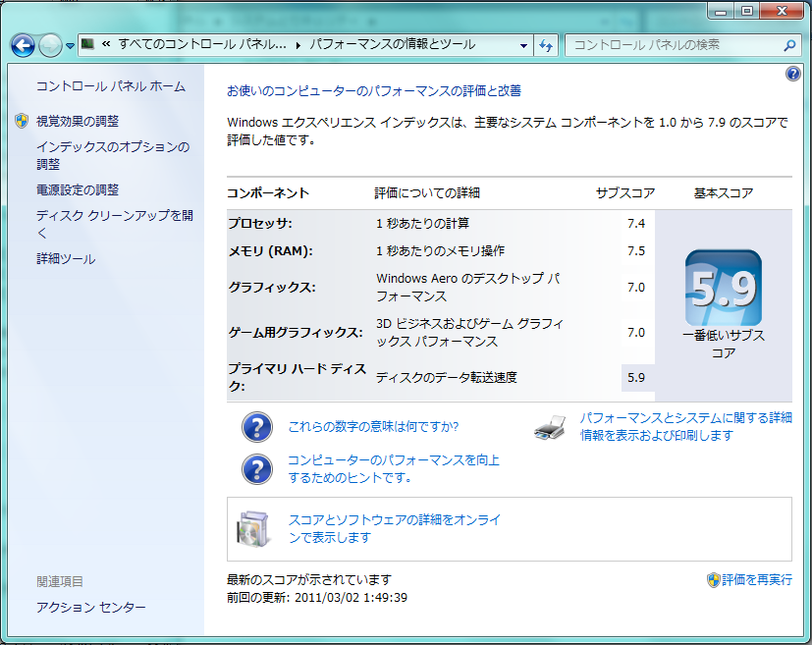Open パフォーマンスとシステムに関する詳細情報 print link
The width and height of the screenshot is (812, 645).
[685, 426]
